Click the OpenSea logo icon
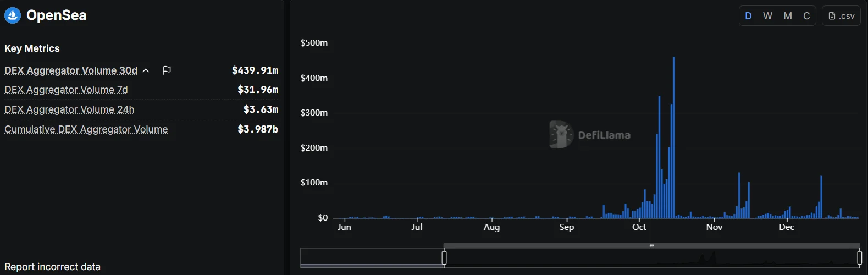Viewport: 868px width, 275px height. pos(13,15)
